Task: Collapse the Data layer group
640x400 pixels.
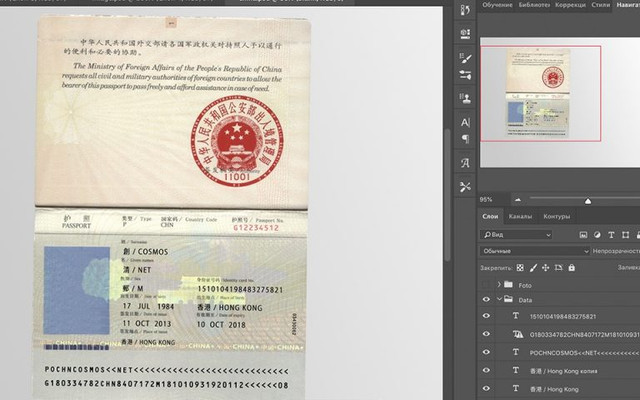Action: [499, 299]
